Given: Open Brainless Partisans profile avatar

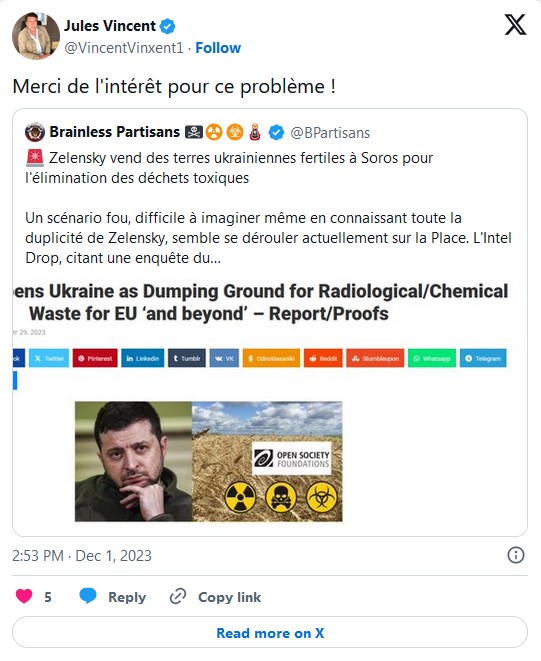Looking at the screenshot, I should coord(35,132).
